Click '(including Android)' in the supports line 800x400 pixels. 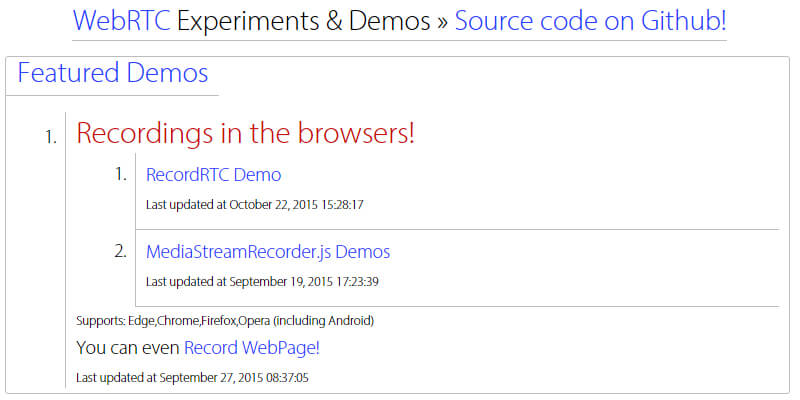pyautogui.click(x=320, y=321)
